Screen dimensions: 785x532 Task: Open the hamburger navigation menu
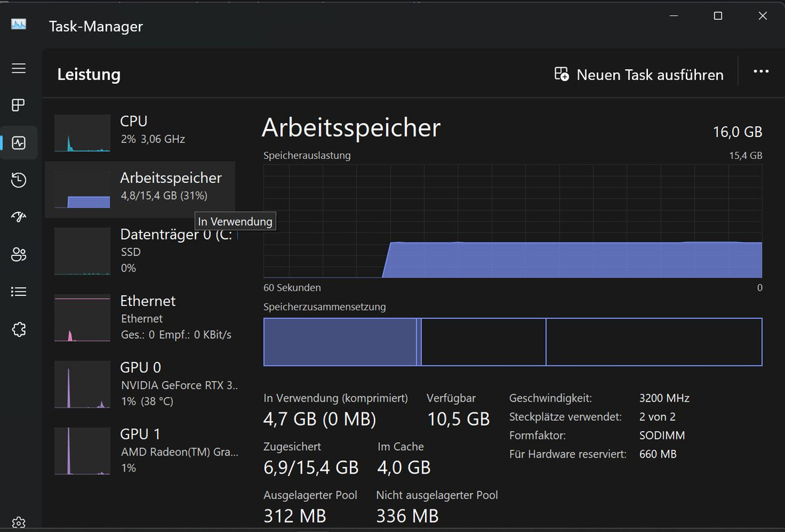coord(19,68)
